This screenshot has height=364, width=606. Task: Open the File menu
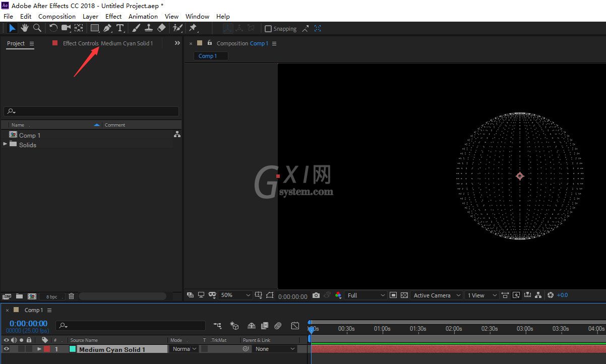click(8, 16)
